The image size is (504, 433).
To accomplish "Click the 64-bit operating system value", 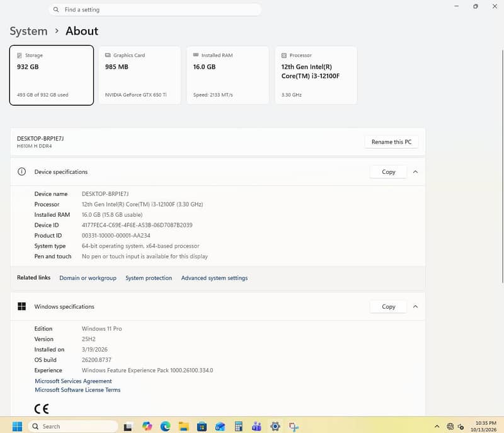I will coord(140,246).
